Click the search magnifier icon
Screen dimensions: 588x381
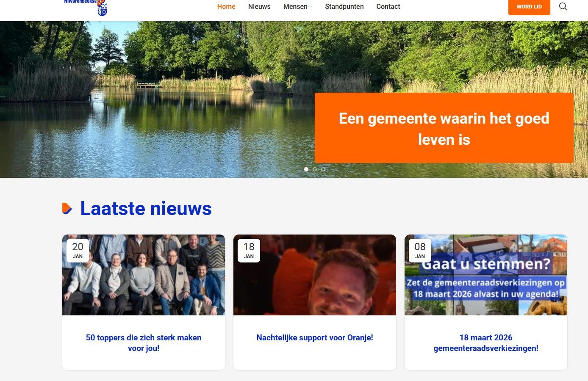pyautogui.click(x=563, y=6)
